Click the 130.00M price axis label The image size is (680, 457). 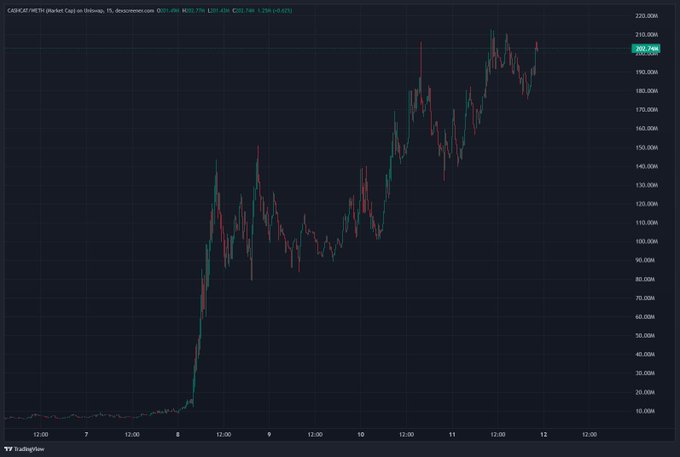pos(646,185)
